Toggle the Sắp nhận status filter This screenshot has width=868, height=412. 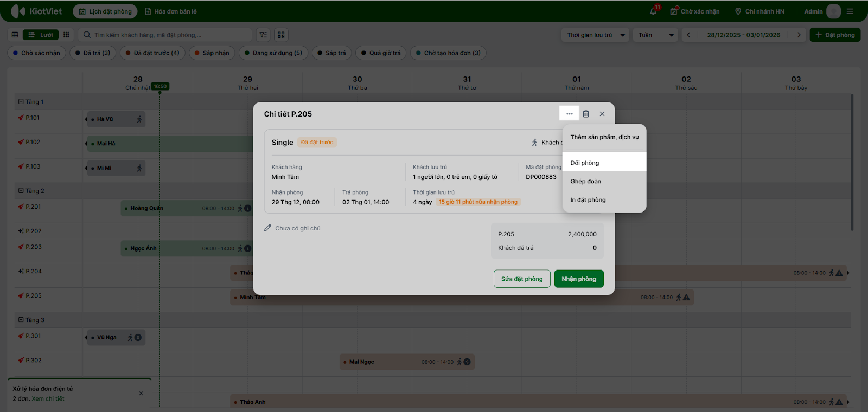click(x=212, y=53)
